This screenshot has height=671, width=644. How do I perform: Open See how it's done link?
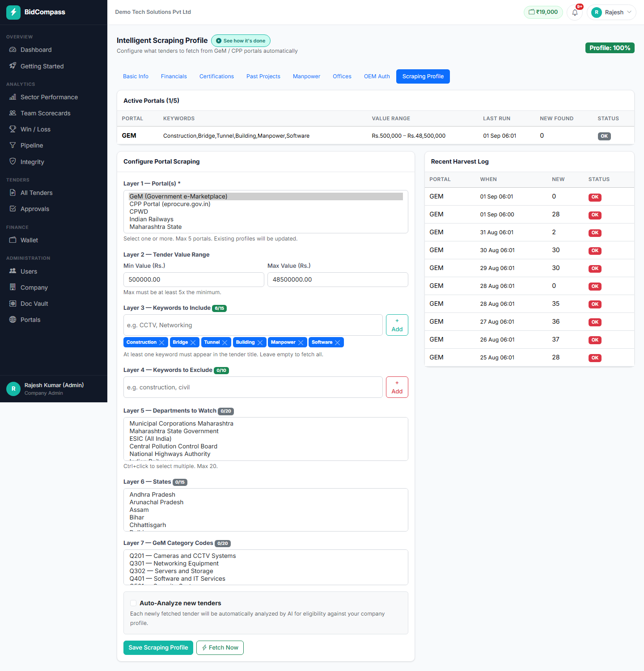(241, 41)
